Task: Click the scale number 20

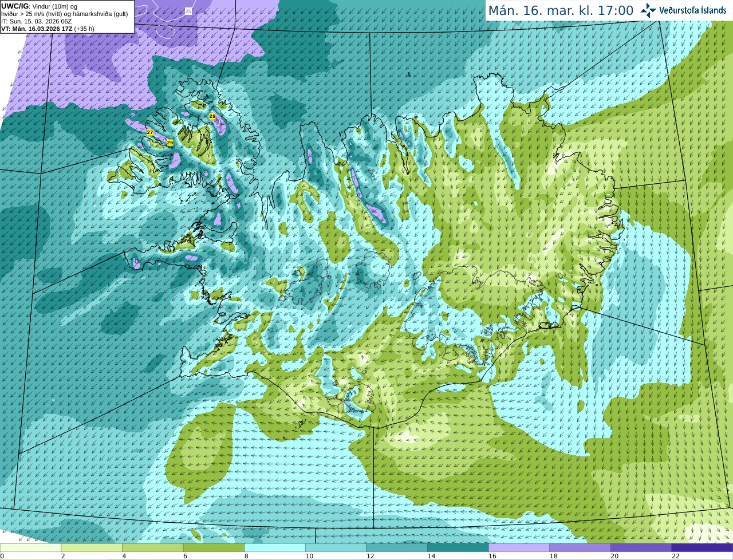Action: [614, 556]
